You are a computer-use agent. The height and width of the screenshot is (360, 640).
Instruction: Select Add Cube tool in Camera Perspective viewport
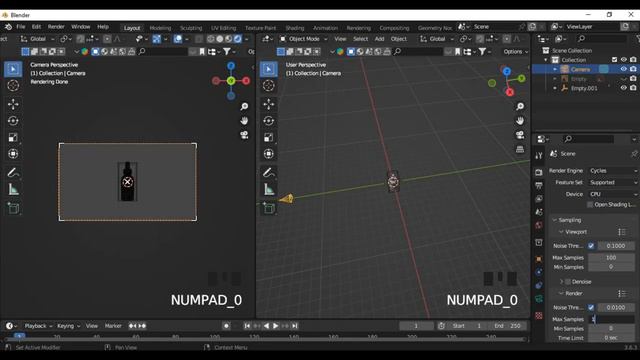click(x=13, y=208)
